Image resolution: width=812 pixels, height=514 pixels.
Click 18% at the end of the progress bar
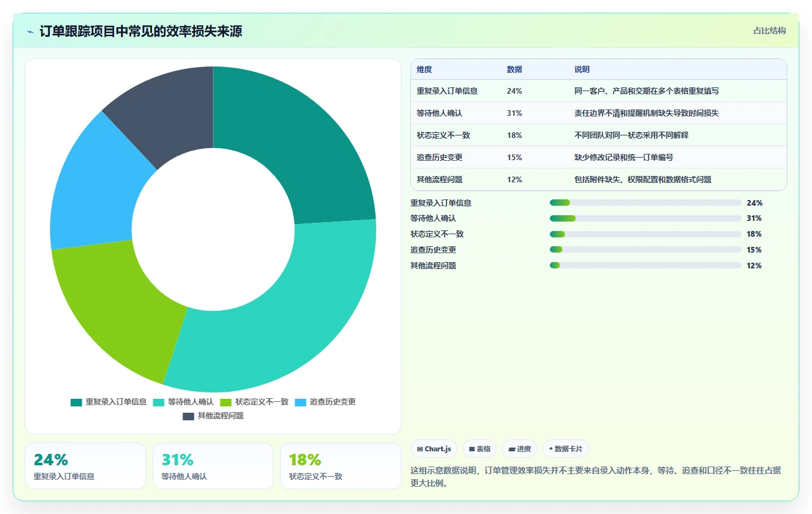[754, 234]
